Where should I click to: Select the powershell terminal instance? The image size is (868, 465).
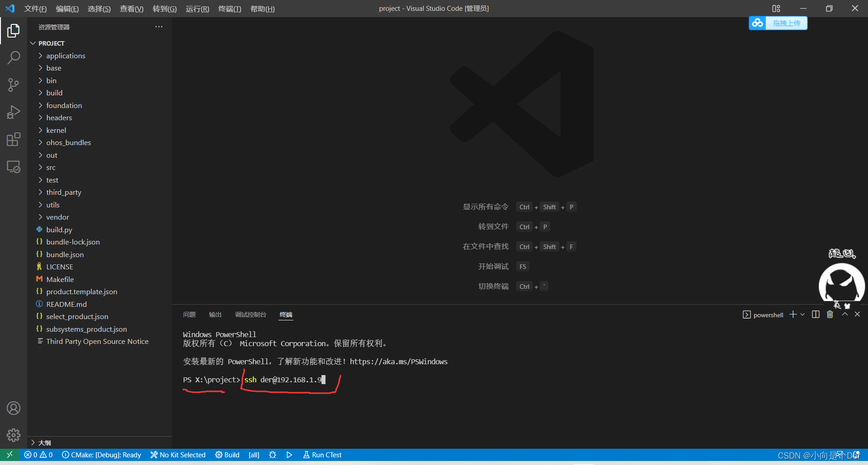tap(763, 315)
